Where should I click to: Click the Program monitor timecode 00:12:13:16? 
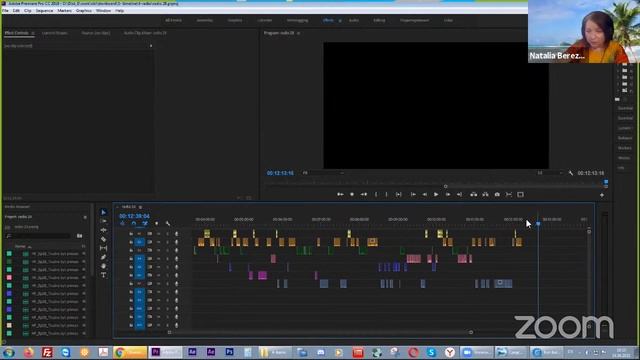280,173
